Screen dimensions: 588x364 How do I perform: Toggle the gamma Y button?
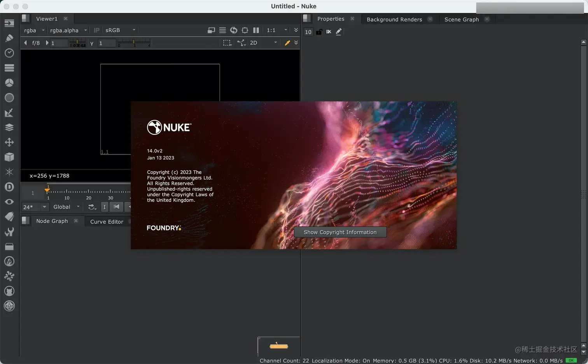click(x=92, y=43)
